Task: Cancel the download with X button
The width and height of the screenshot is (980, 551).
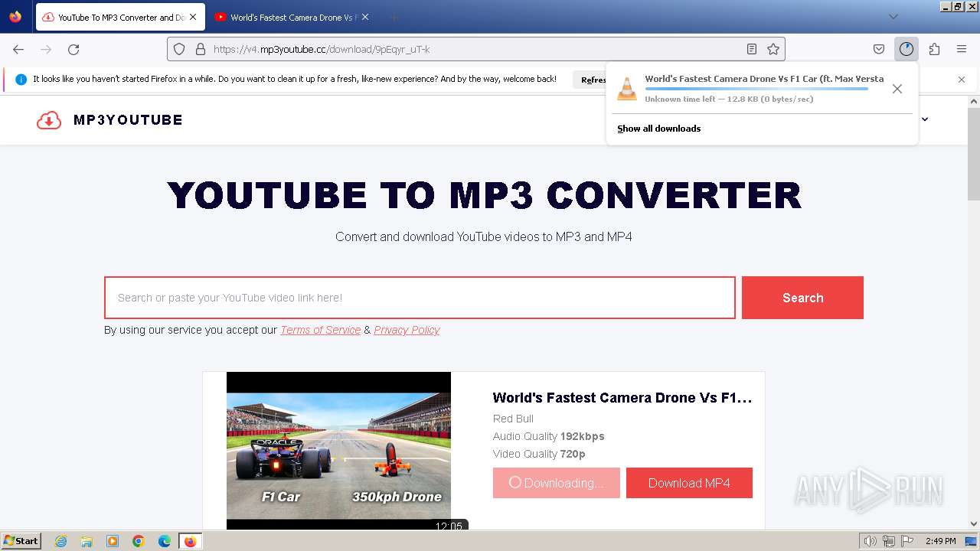Action: pos(897,89)
